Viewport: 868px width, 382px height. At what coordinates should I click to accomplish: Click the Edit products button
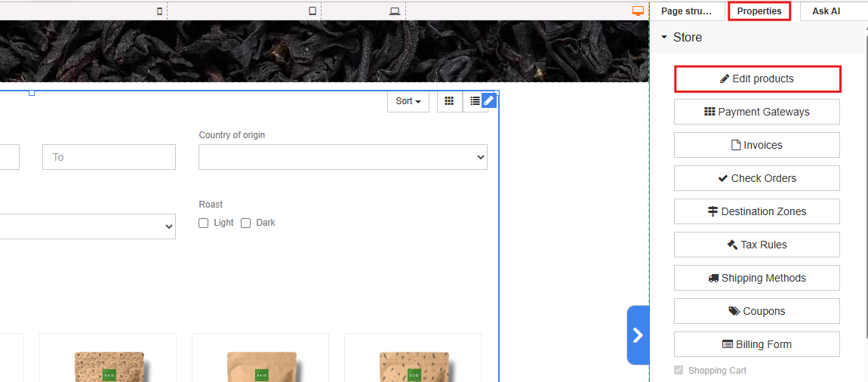757,79
